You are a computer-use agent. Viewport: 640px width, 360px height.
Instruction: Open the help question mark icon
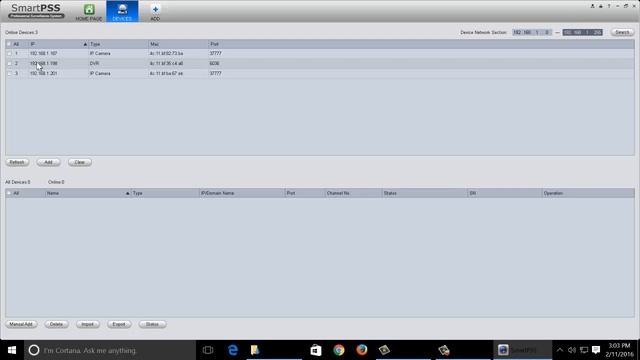point(609,6)
